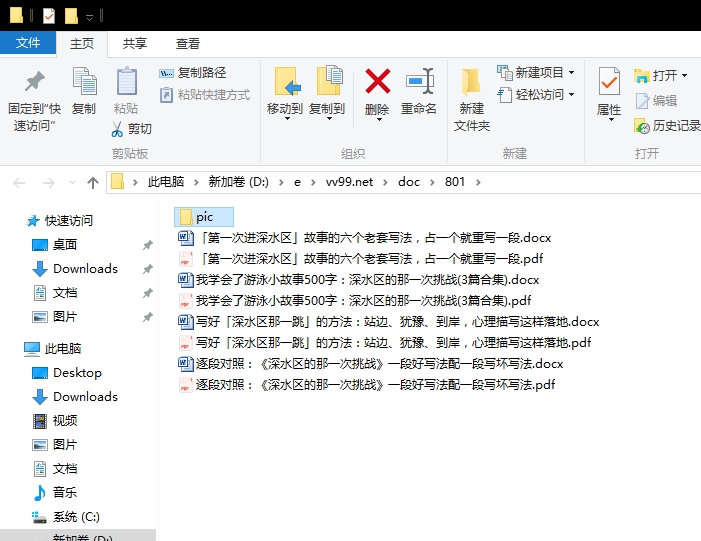Click the Move to (移动到) icon

coord(285,81)
